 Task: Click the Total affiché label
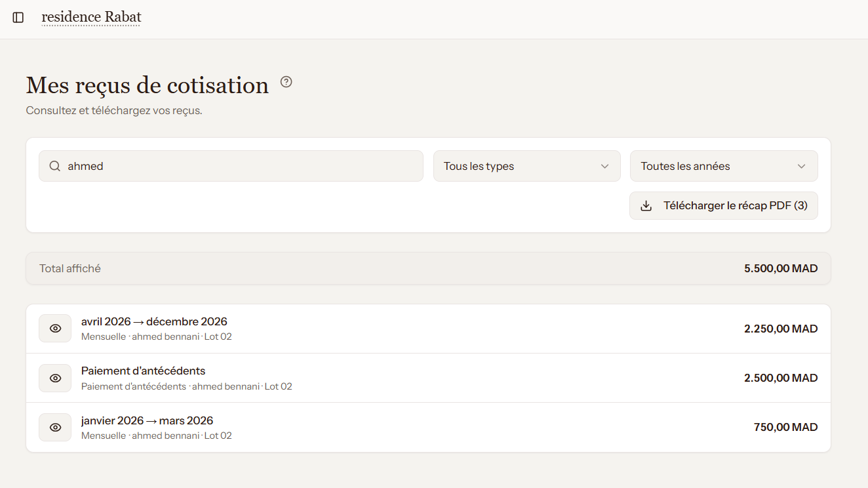70,268
